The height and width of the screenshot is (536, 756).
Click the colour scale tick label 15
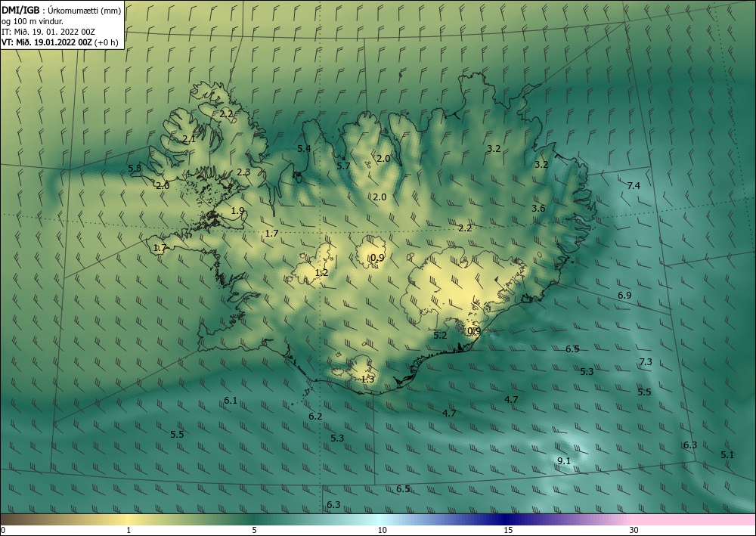point(508,531)
